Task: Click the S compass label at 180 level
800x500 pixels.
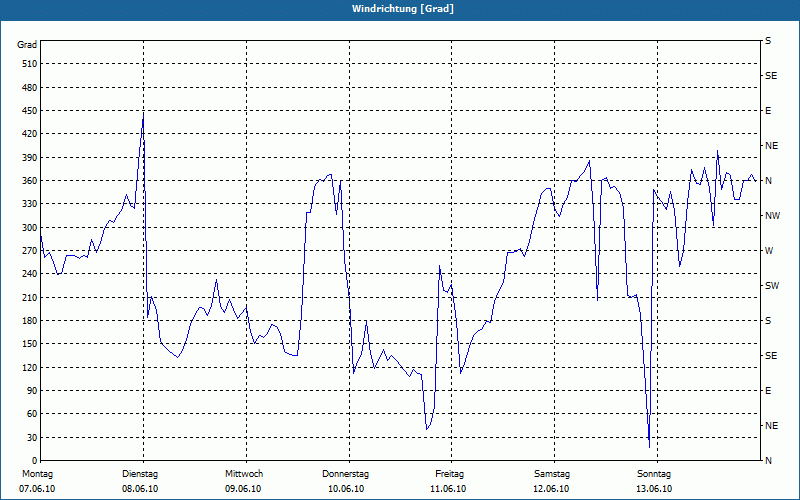Action: 768,321
